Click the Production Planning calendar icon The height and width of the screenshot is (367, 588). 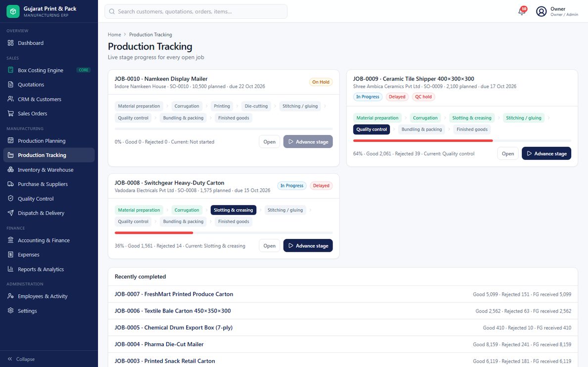[10, 140]
